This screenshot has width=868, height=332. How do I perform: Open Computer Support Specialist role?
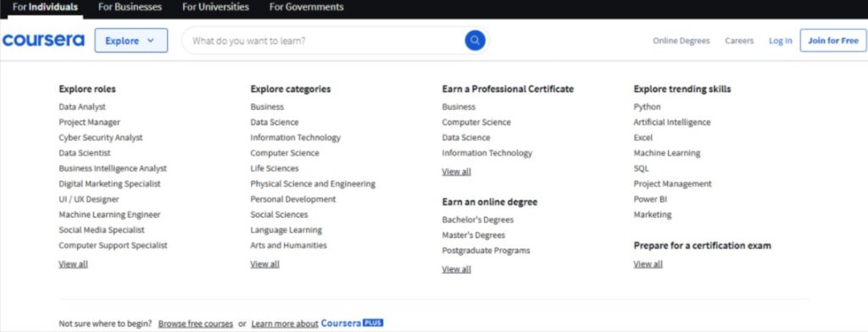(113, 245)
